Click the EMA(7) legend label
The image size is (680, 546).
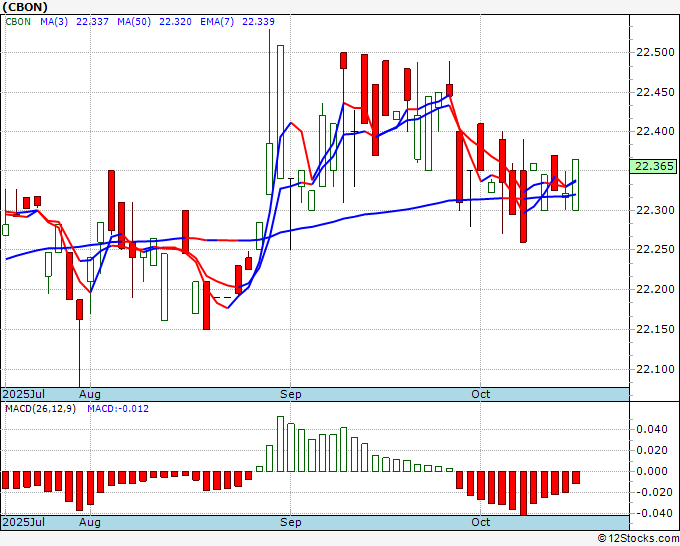pos(217,22)
